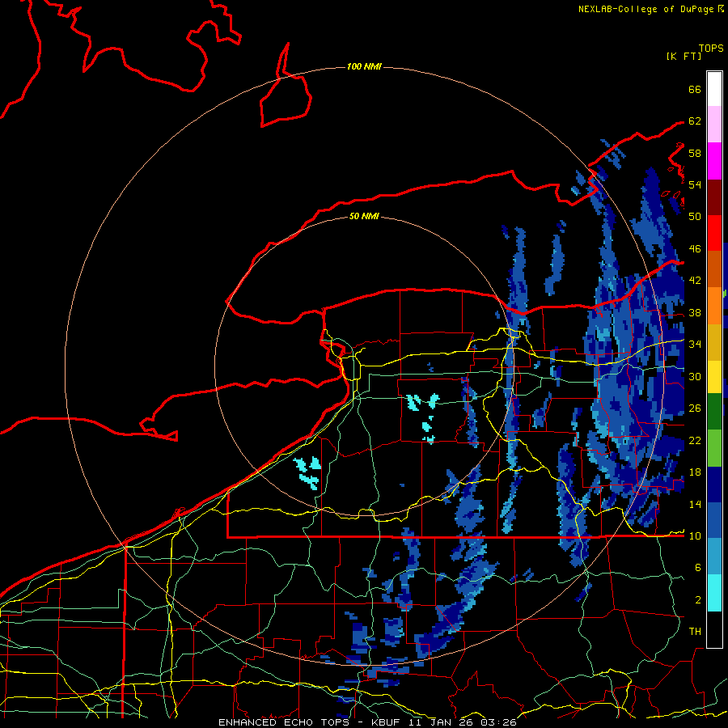Click the '100 NMI' range ring label

pos(364,66)
